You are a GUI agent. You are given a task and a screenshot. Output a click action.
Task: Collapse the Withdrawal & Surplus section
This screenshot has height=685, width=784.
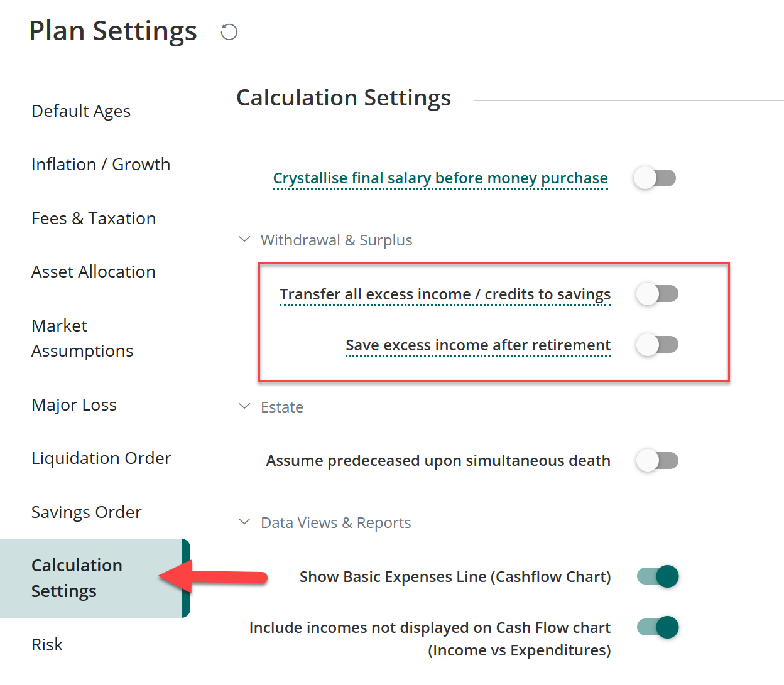pos(244,239)
